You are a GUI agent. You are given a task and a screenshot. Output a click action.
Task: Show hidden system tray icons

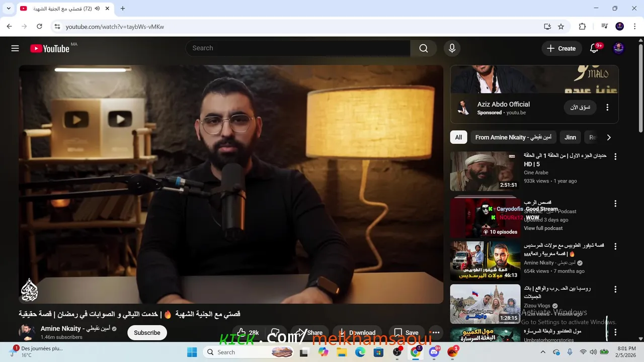tap(543, 352)
